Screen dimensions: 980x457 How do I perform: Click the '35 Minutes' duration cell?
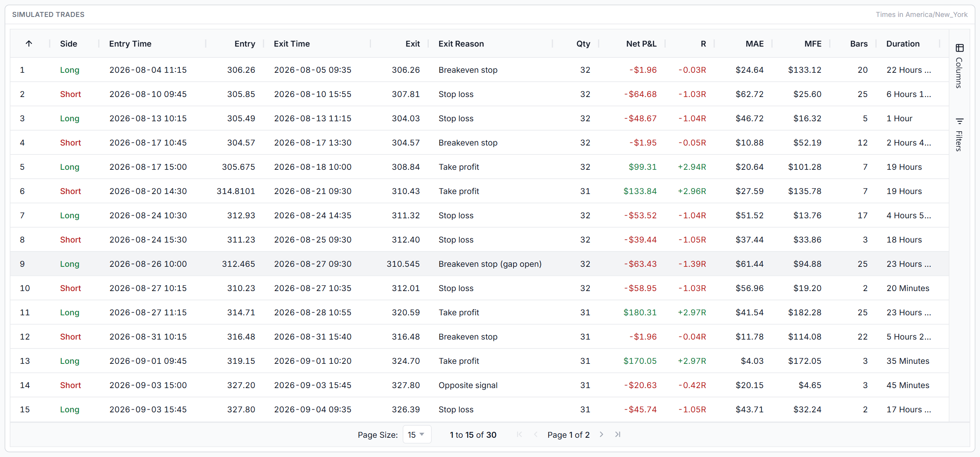point(908,361)
